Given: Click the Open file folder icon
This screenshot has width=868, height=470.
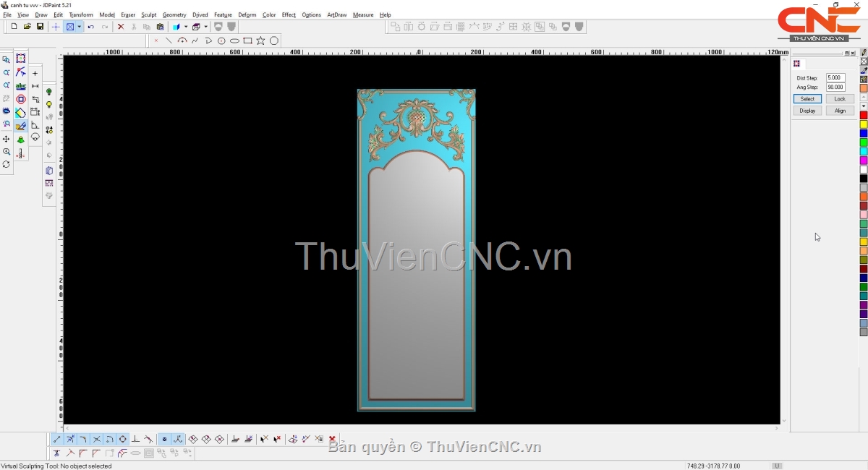Looking at the screenshot, I should click(27, 27).
